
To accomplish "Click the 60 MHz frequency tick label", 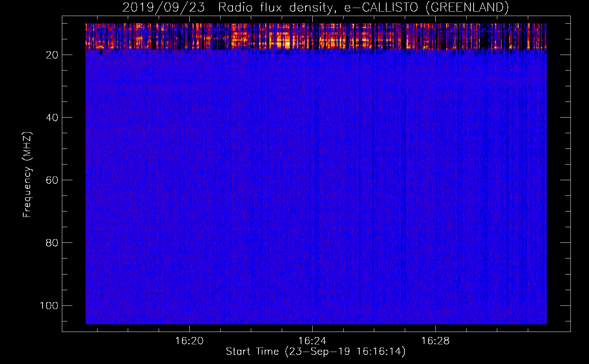I will point(52,180).
